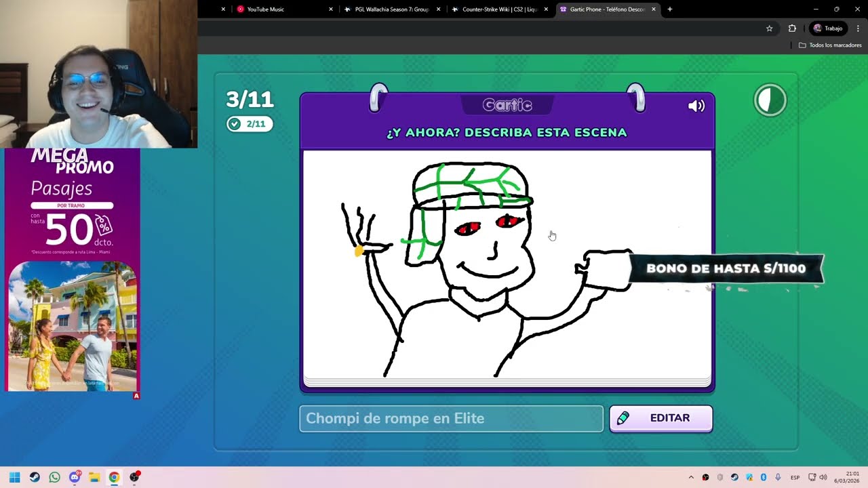The width and height of the screenshot is (868, 488).
Task: Switch to the Counter-Strike Wiki tab
Action: point(499,9)
